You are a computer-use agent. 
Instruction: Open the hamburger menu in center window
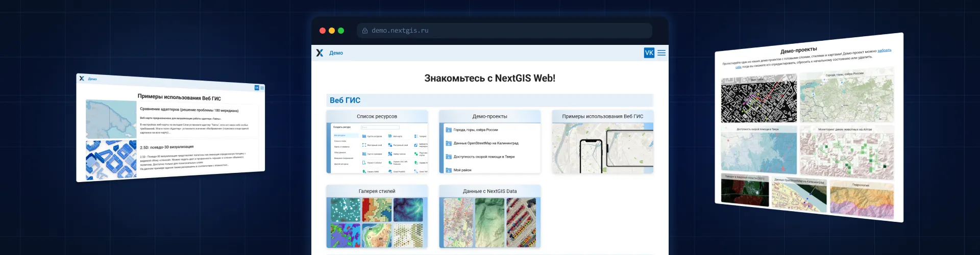(x=661, y=53)
